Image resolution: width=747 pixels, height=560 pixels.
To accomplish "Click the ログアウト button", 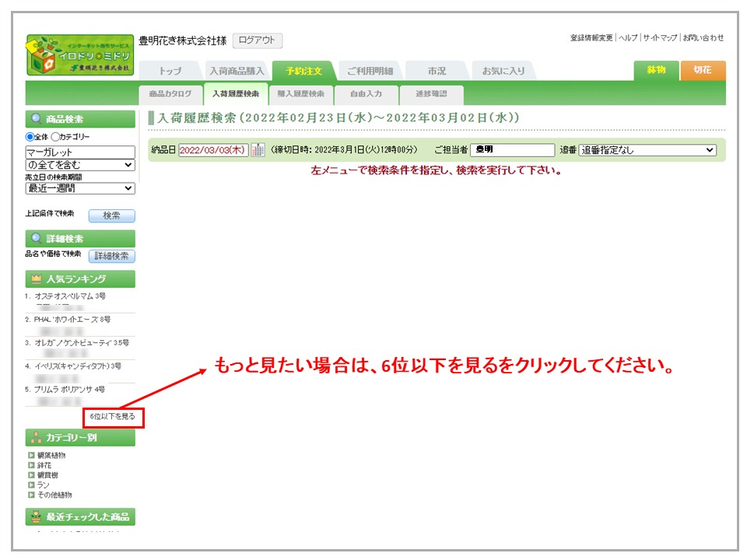I will click(257, 40).
